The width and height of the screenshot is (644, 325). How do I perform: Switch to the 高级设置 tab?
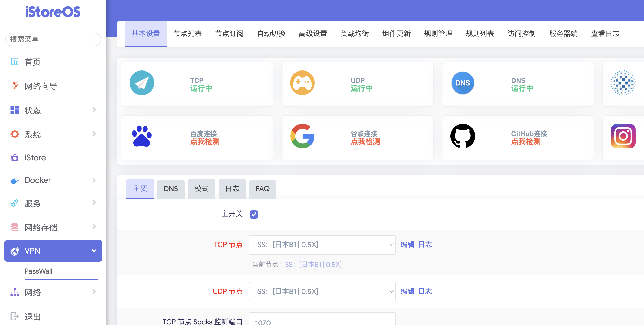313,34
